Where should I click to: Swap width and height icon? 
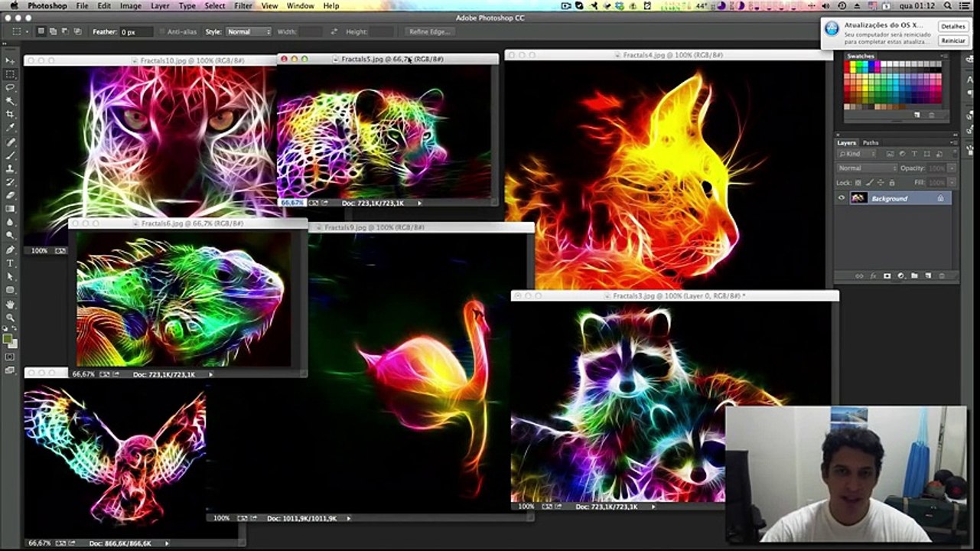(x=334, y=32)
